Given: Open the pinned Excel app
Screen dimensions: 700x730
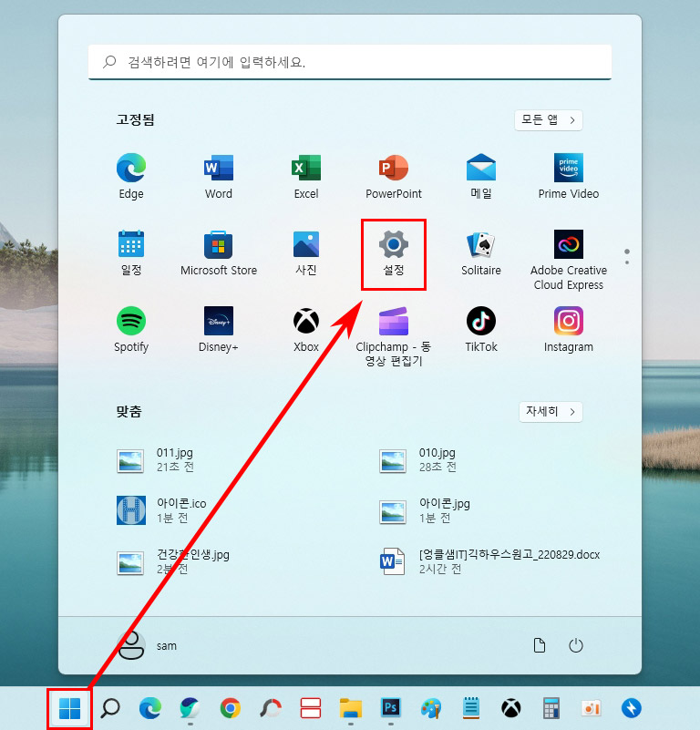Looking at the screenshot, I should click(x=306, y=177).
